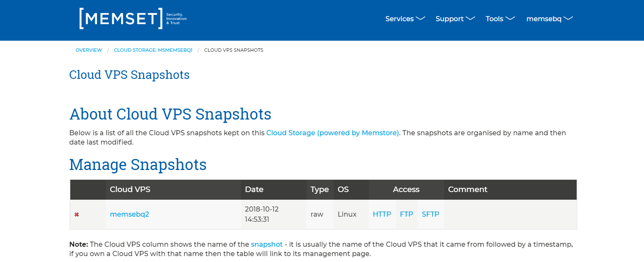This screenshot has height=262, width=644.
Task: Click the Date column header
Action: [274, 190]
